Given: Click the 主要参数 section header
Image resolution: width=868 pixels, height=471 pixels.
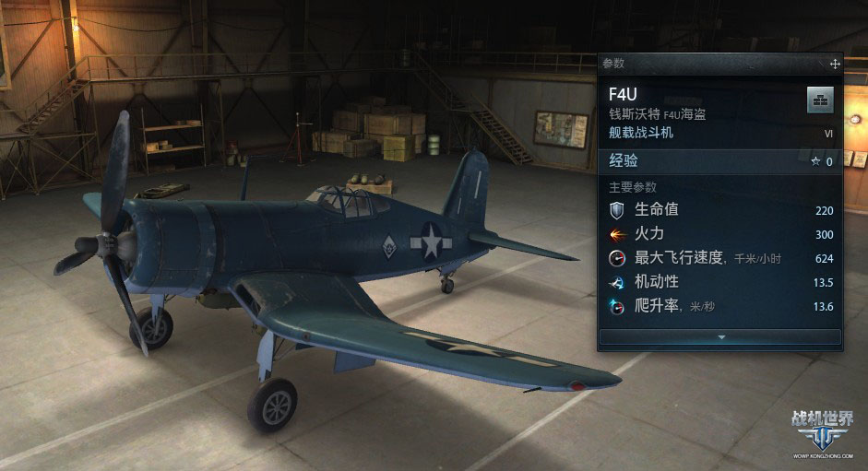Looking at the screenshot, I should coord(633,187).
